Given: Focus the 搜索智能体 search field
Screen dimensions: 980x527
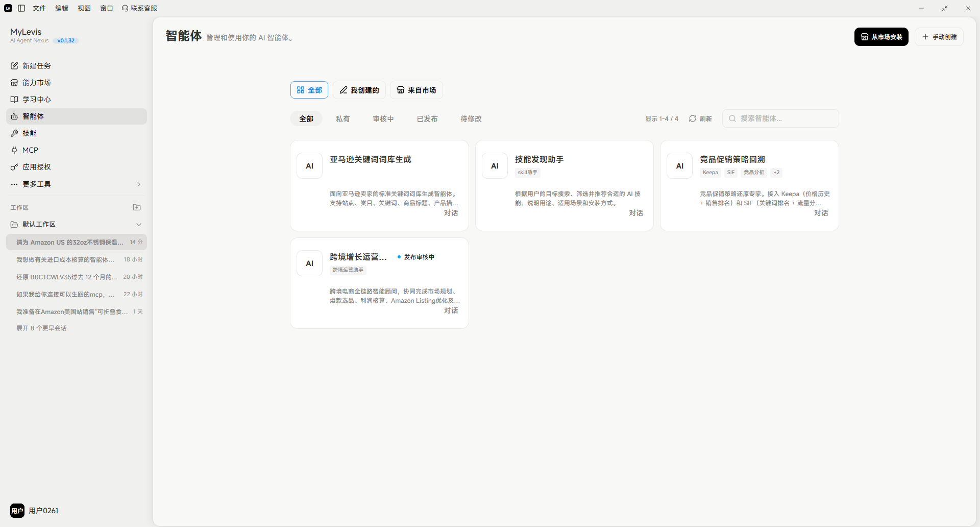Looking at the screenshot, I should pyautogui.click(x=780, y=118).
